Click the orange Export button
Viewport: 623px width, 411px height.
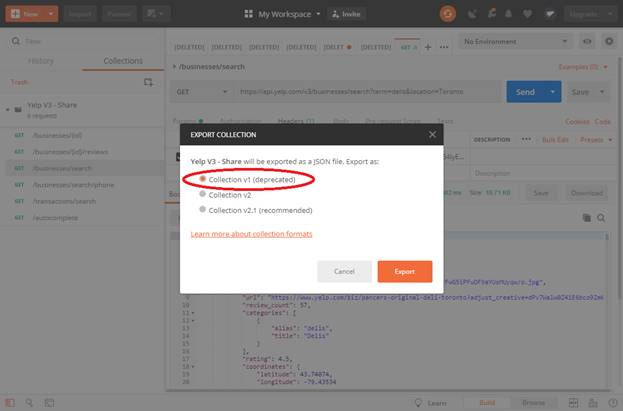point(405,271)
